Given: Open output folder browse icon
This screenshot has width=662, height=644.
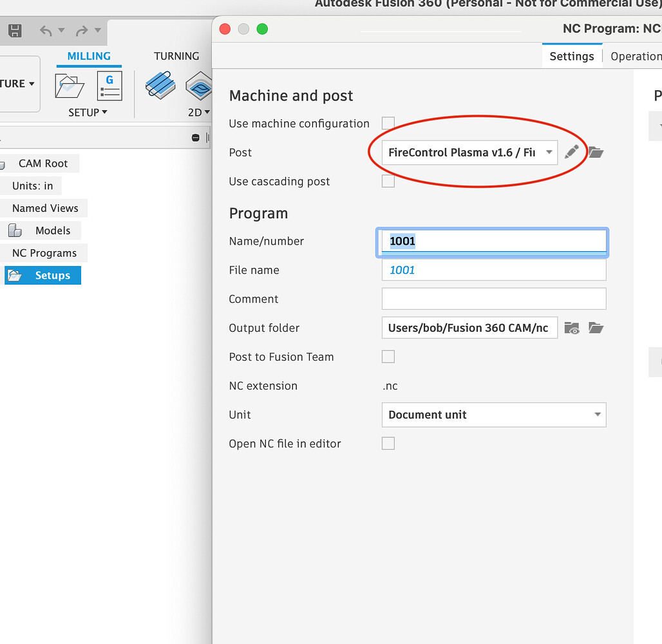Looking at the screenshot, I should point(596,328).
